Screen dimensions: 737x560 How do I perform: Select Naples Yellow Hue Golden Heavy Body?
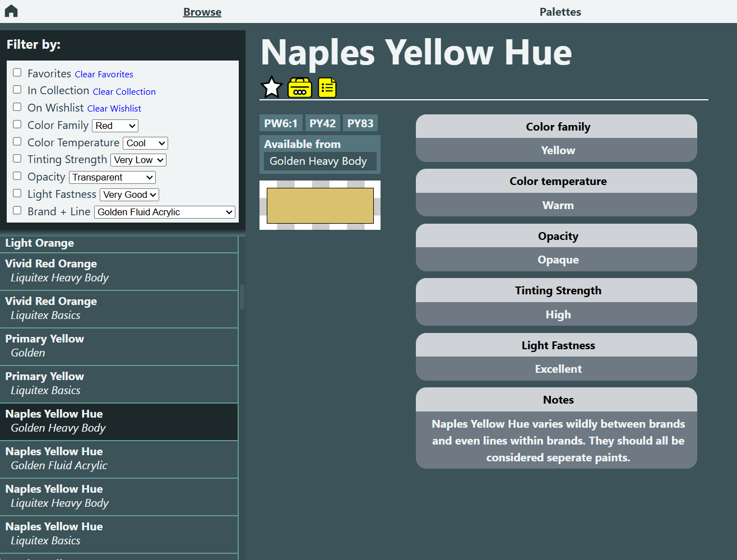coord(119,422)
